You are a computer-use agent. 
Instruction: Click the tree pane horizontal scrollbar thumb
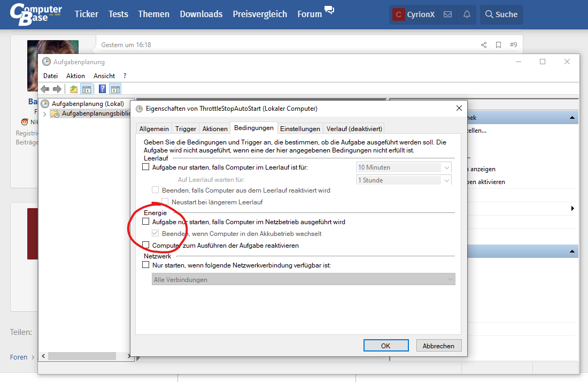point(82,356)
